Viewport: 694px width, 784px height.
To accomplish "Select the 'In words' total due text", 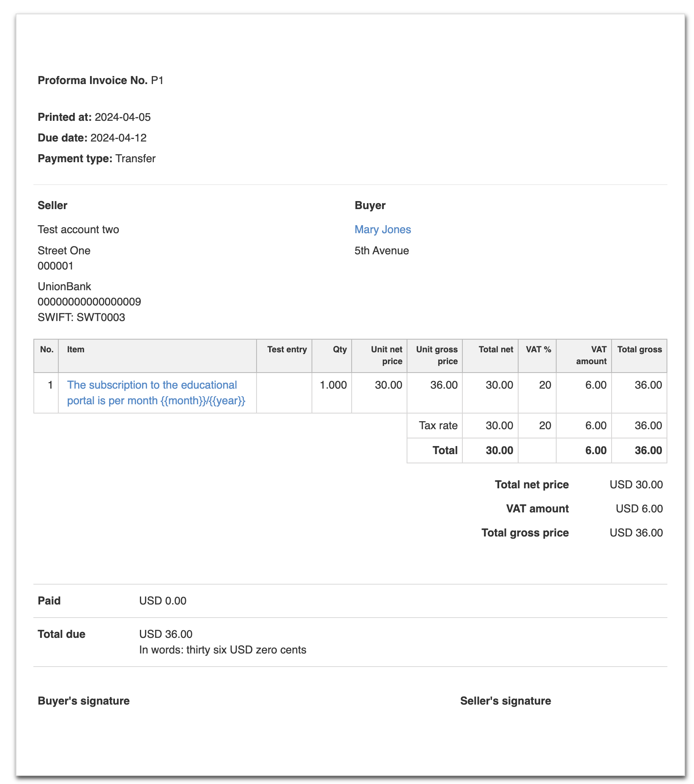I will (223, 650).
